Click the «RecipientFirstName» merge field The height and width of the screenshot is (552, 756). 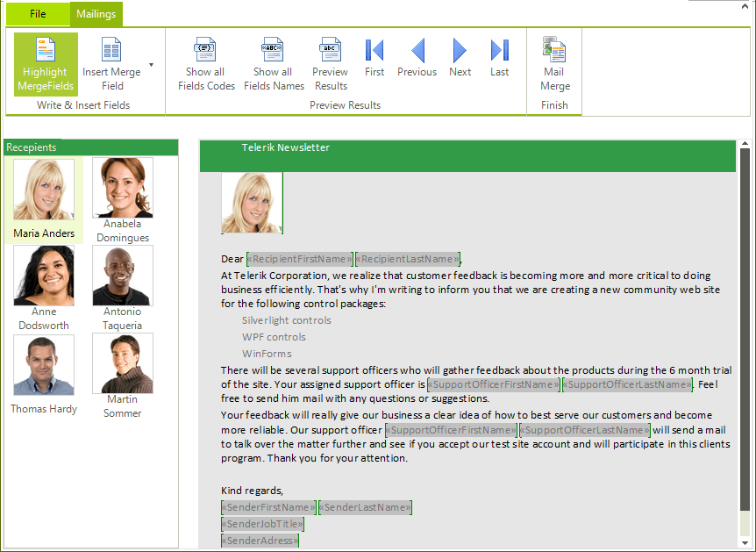click(x=300, y=259)
